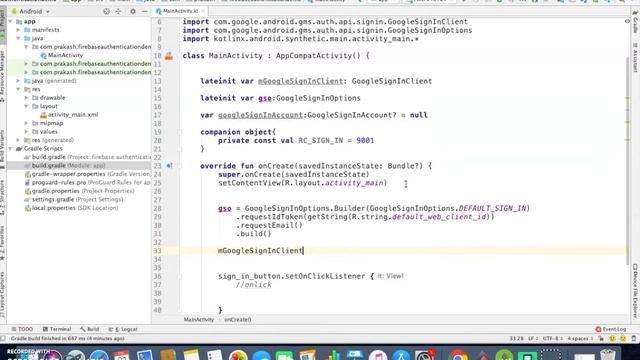
Task: Change UTF-8 encoding in status bar
Action: point(553,339)
